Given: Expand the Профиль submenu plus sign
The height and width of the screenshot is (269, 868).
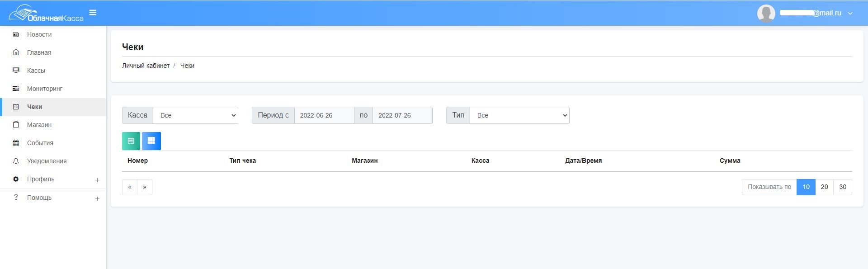Looking at the screenshot, I should click(x=97, y=180).
